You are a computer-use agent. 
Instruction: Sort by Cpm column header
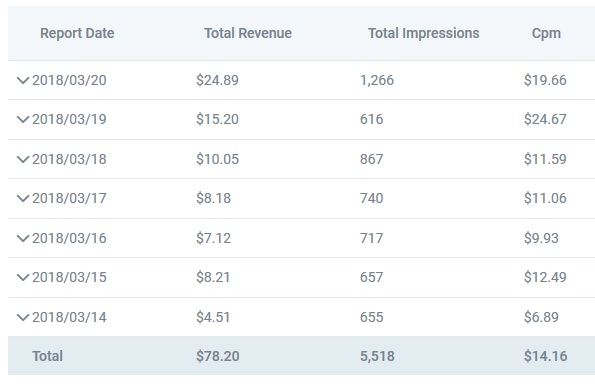click(546, 33)
